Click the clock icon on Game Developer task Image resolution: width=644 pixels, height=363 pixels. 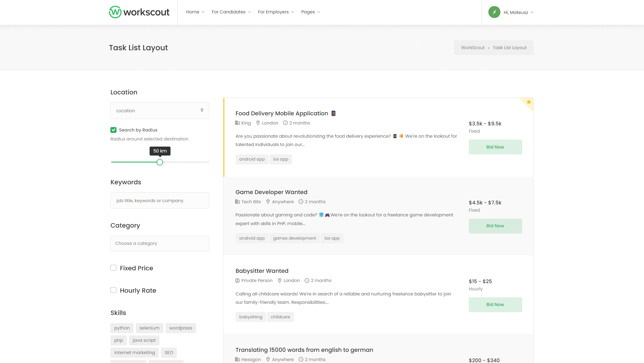click(301, 202)
